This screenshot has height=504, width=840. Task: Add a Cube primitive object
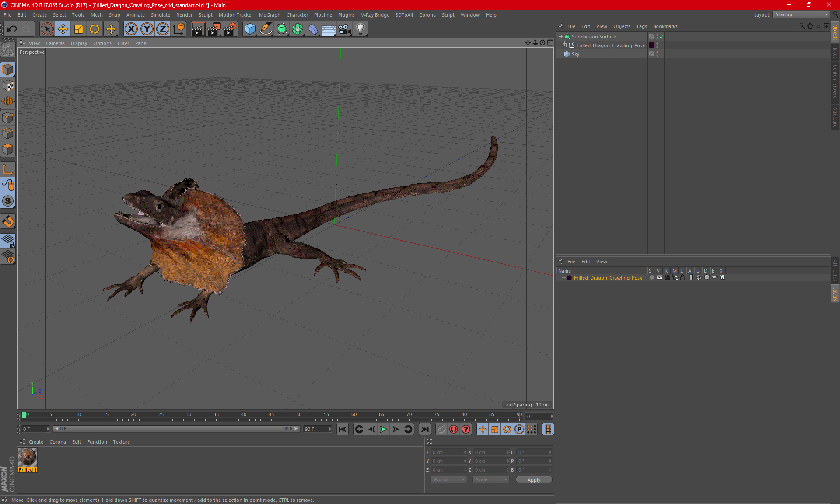point(250,29)
